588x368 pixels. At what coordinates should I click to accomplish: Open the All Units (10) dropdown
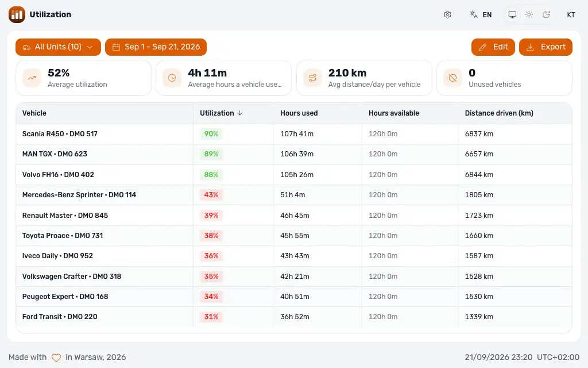tap(58, 47)
